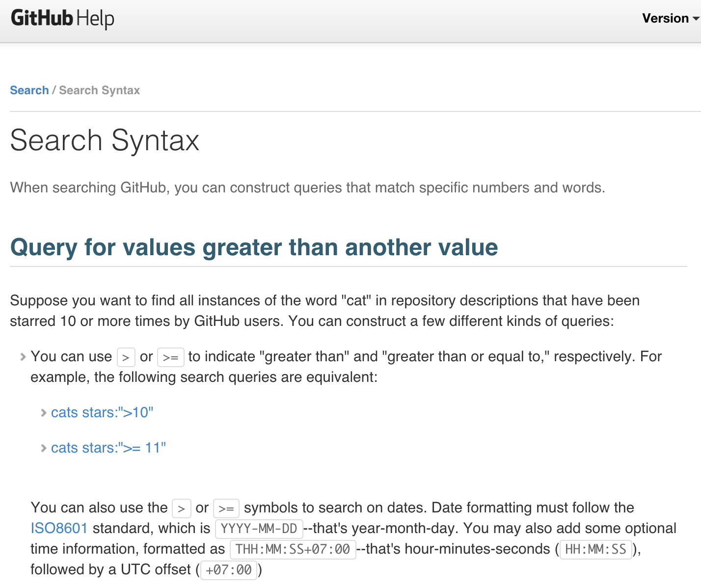Click the >= code in "You can also use" line
Viewport: 701px width, 588px height.
(x=226, y=508)
